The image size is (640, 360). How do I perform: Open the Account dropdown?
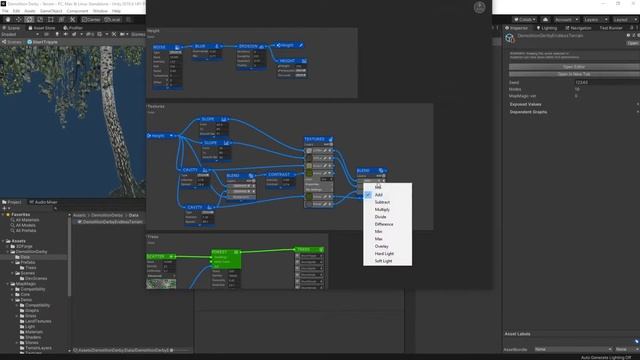566,20
